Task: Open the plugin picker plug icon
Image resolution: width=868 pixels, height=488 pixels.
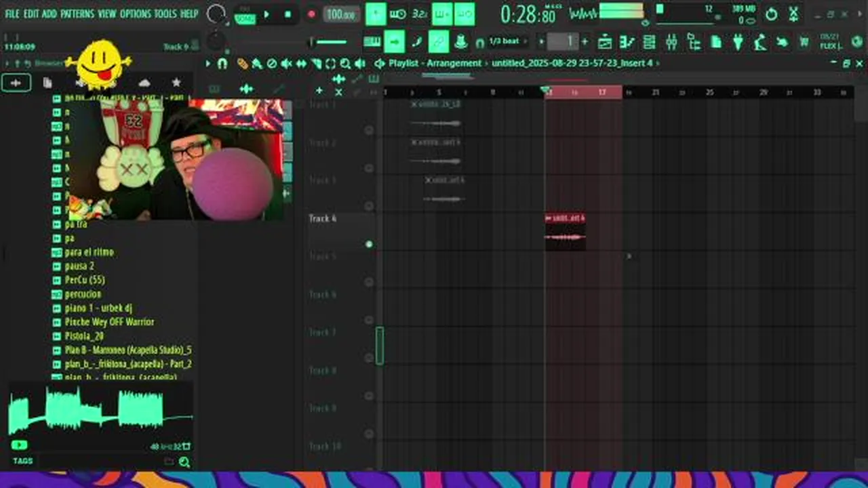Action: pos(738,42)
